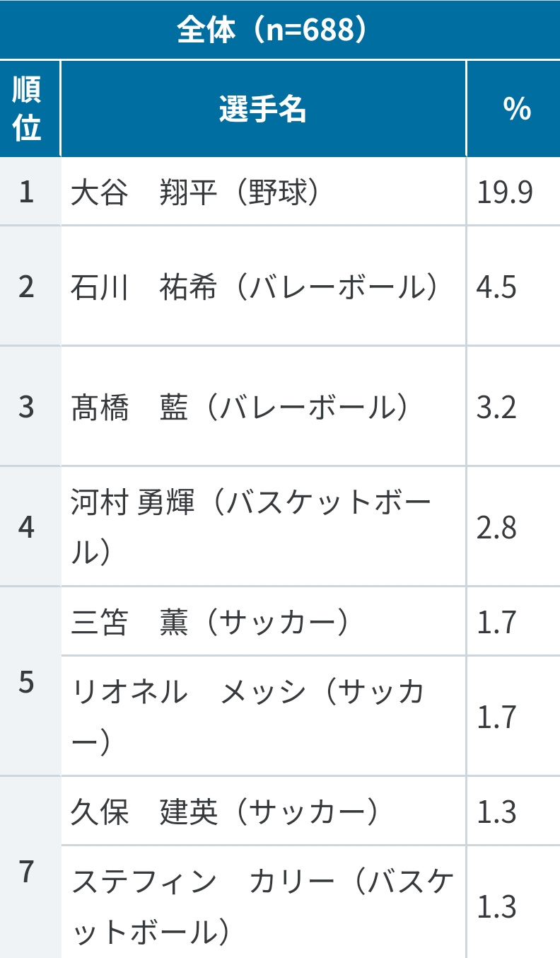Click the 全体（n=688） table header
The height and width of the screenshot is (958, 560).
pos(280,30)
